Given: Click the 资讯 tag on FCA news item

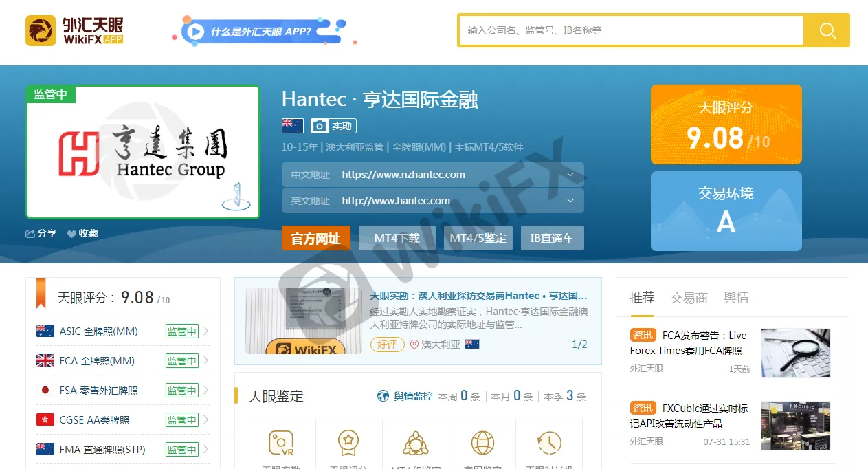Looking at the screenshot, I should point(643,335).
